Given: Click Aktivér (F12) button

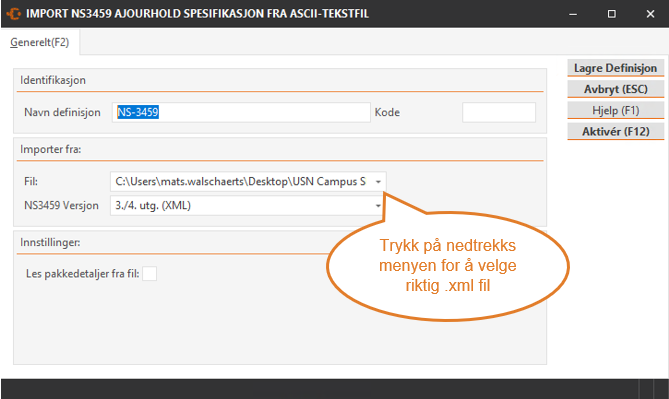Looking at the screenshot, I should point(615,131).
